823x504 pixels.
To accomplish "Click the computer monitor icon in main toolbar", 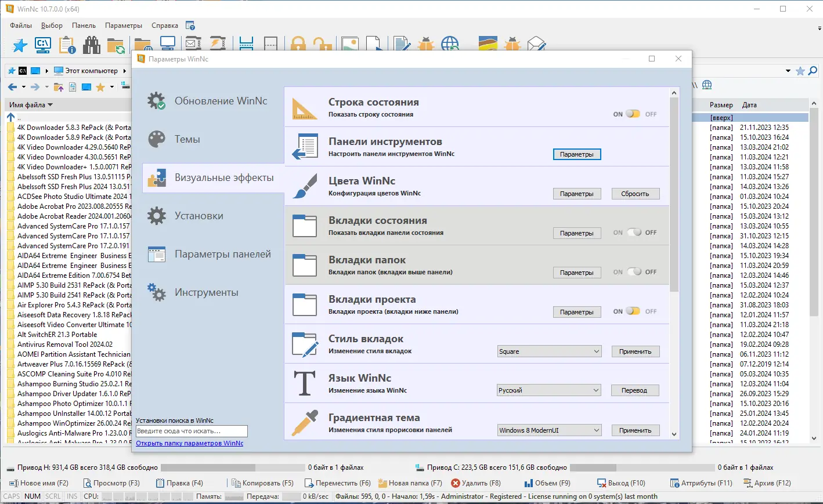I will tap(168, 44).
